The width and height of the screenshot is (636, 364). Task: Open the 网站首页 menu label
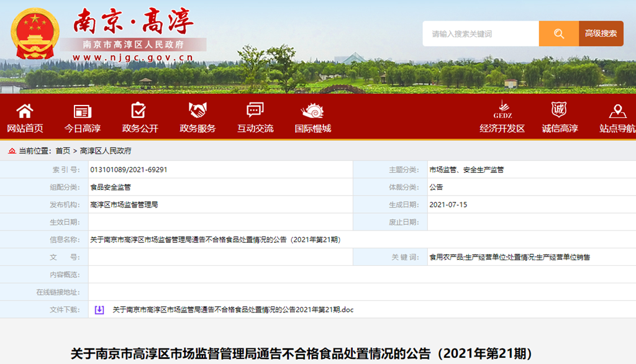[x=25, y=129]
